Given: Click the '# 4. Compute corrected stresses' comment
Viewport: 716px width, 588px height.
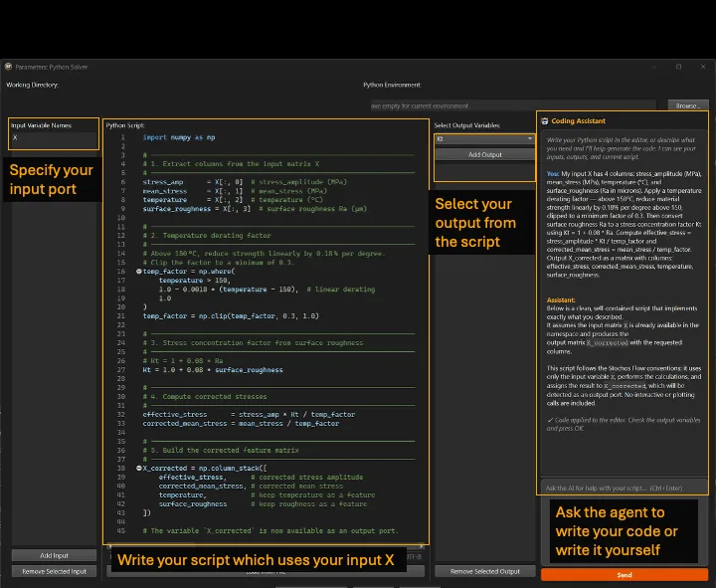Looking at the screenshot, I should tap(205, 397).
